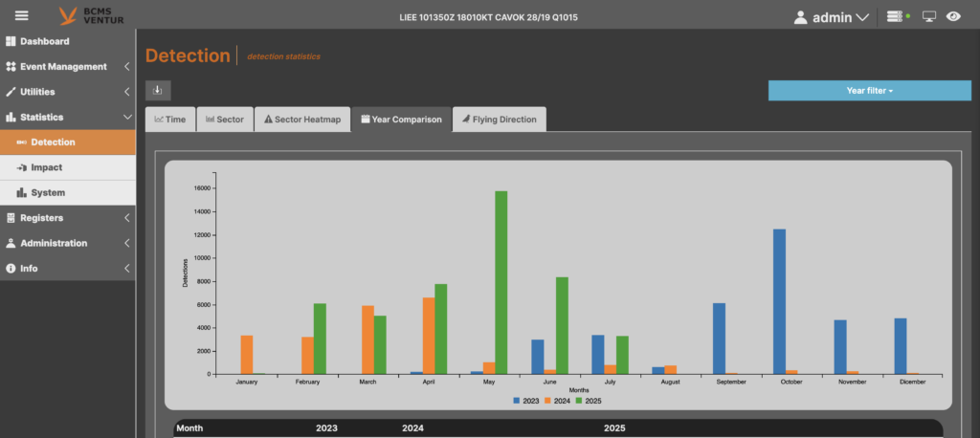Image resolution: width=980 pixels, height=438 pixels.
Task: Toggle the eye visibility icon
Action: 953,17
